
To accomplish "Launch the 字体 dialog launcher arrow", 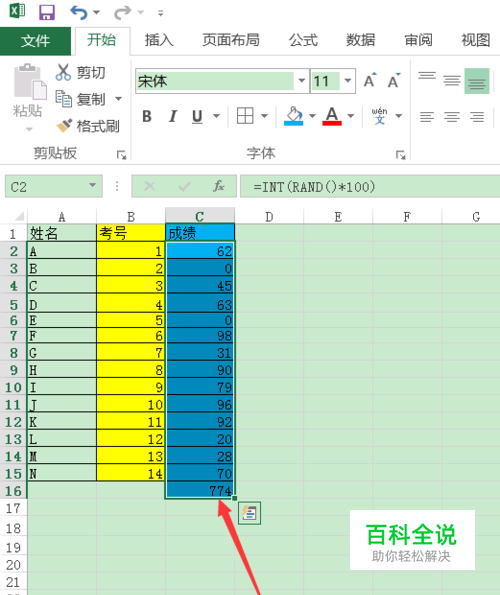I will coord(400,155).
